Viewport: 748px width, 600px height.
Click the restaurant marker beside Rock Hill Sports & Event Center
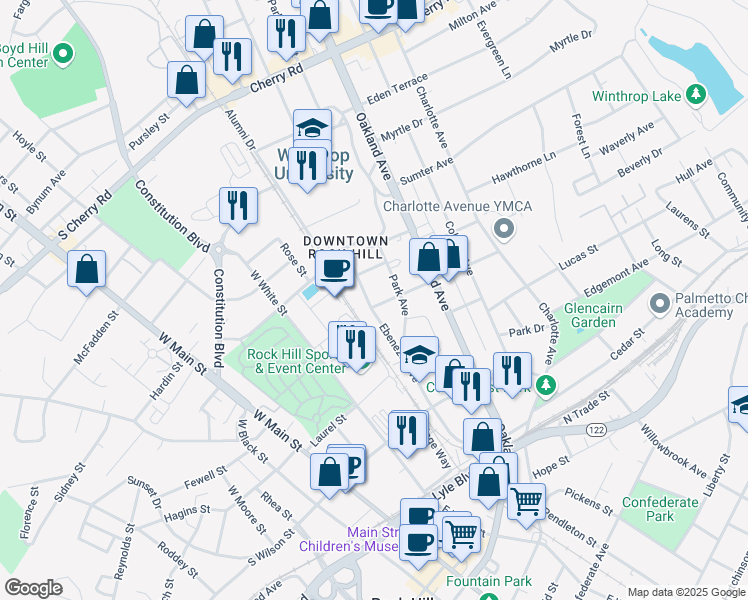coord(356,346)
